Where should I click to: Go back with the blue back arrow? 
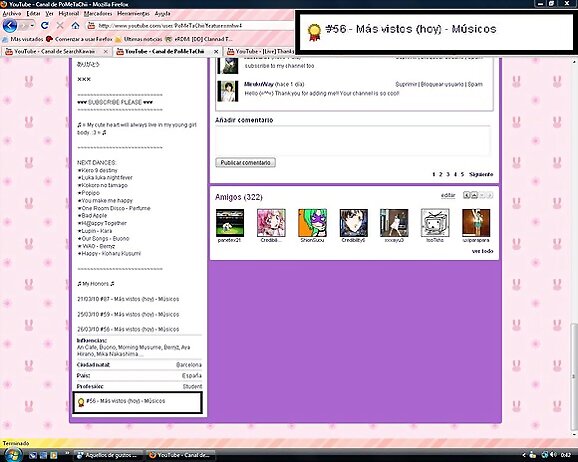10,25
